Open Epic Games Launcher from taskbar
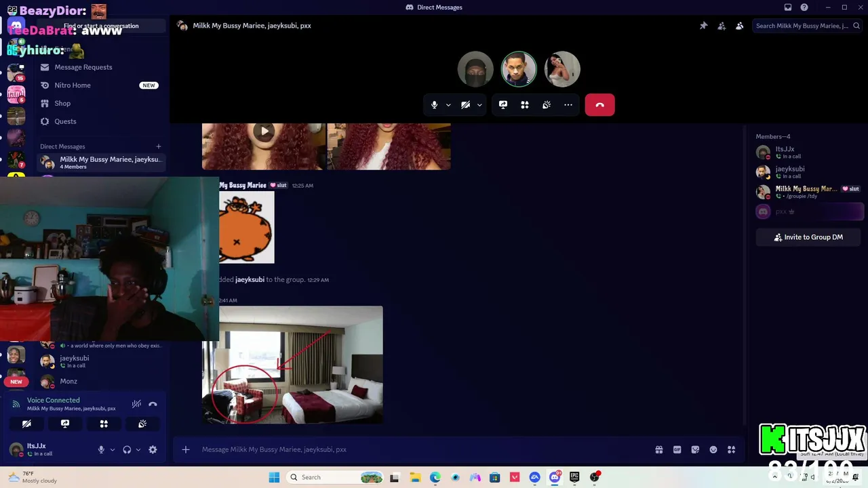868x488 pixels. 574,477
